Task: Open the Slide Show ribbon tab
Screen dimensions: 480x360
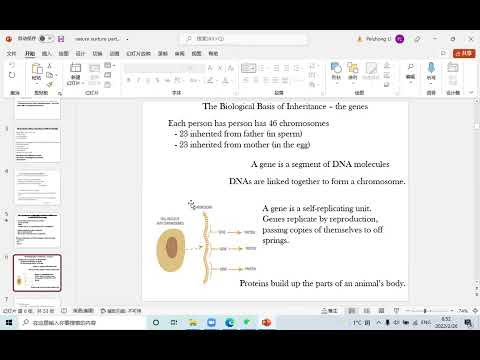Action: pyautogui.click(x=138, y=53)
